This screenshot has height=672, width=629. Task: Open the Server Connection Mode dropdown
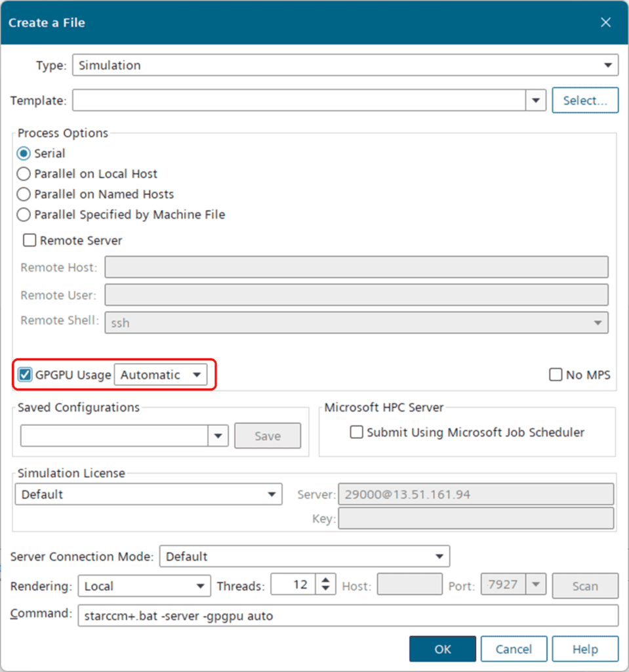[304, 556]
